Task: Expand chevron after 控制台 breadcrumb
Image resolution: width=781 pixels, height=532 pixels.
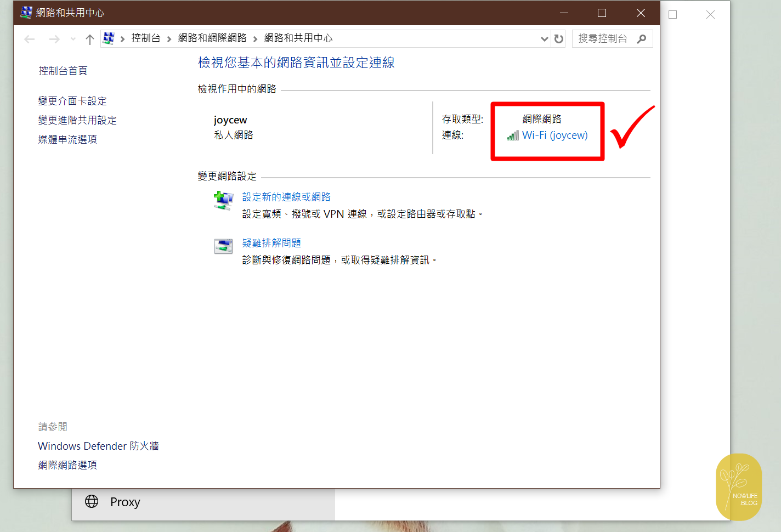Action: (169, 38)
